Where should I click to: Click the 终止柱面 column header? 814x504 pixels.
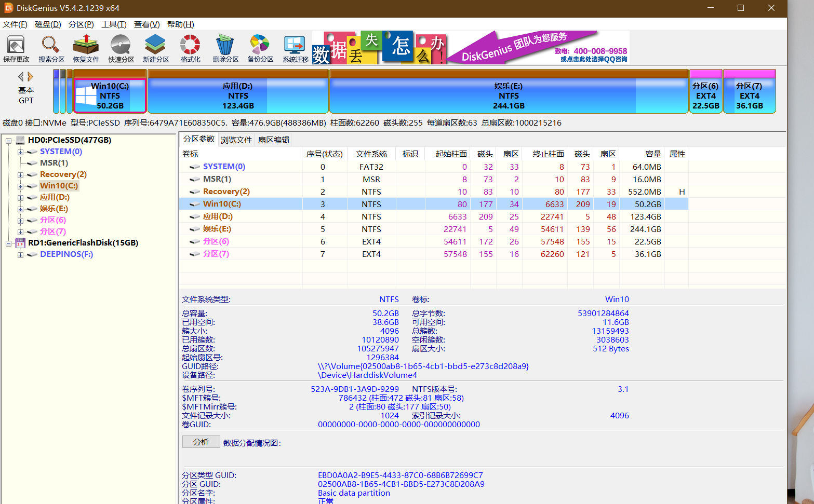point(545,154)
